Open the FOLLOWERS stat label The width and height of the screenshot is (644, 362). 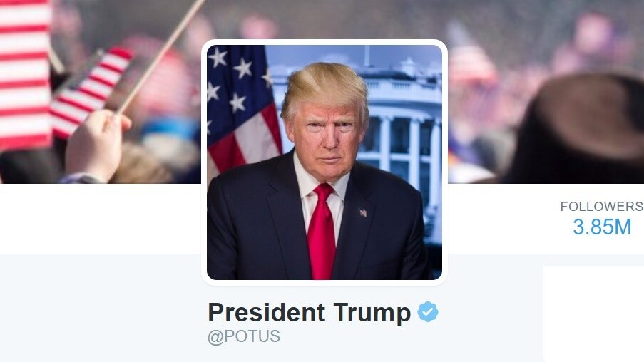click(x=602, y=206)
